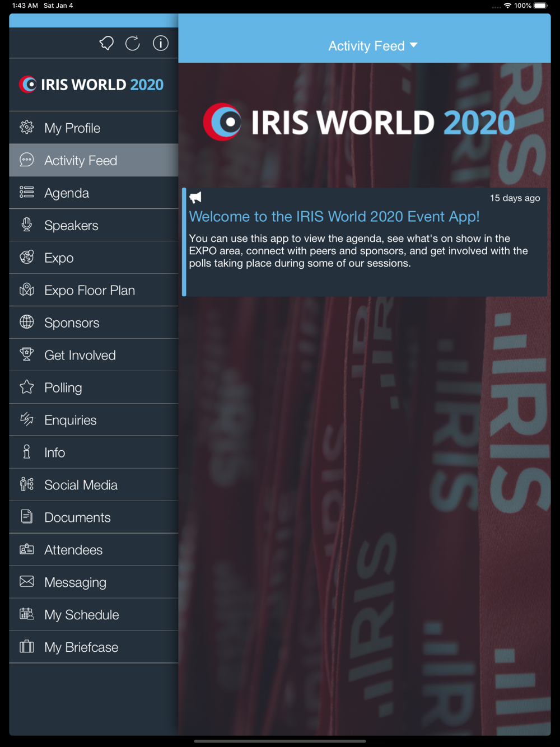This screenshot has width=560, height=747.
Task: Click the My Profile gear icon
Action: [27, 127]
